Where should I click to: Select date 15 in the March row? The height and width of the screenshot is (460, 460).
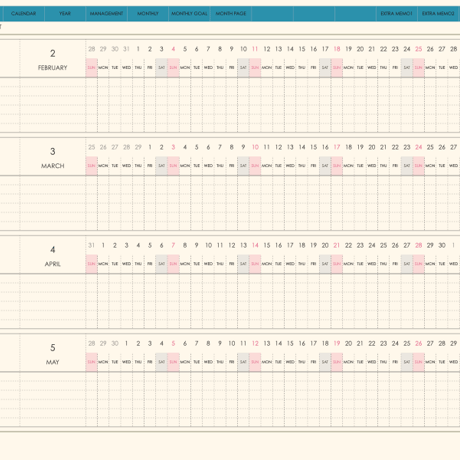314,147
